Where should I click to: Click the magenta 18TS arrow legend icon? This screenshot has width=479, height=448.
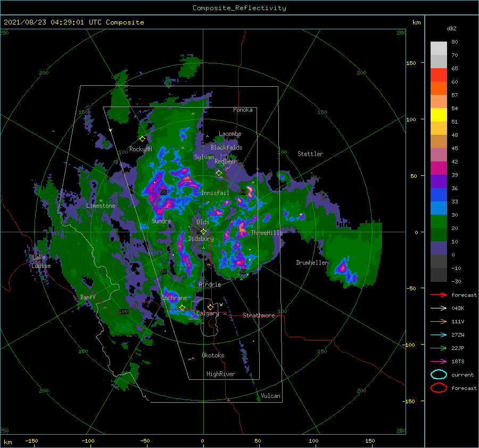point(439,362)
